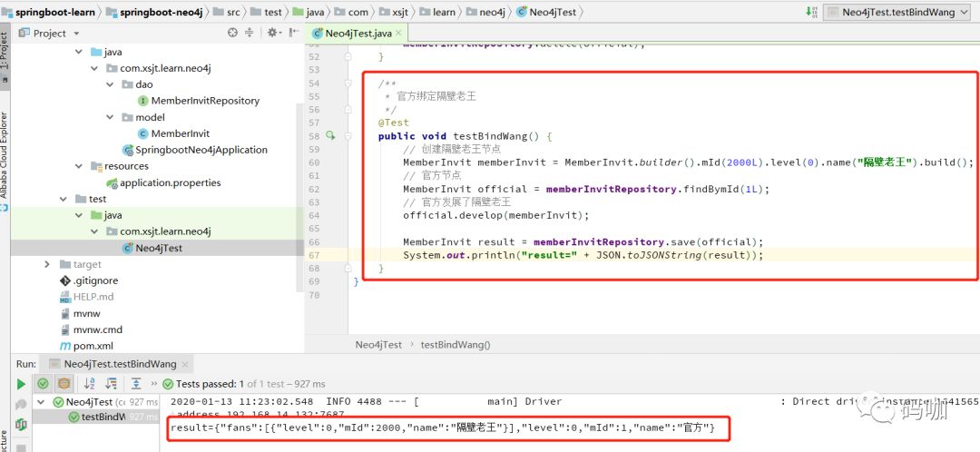Viewport: 980px width, 452px height.
Task: Select the testBindWang test result row
Action: pos(95,417)
